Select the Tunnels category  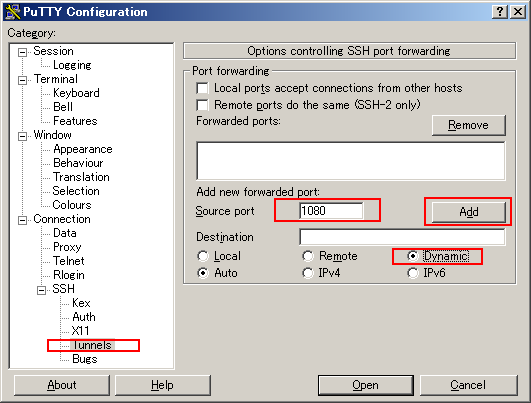pyautogui.click(x=92, y=345)
